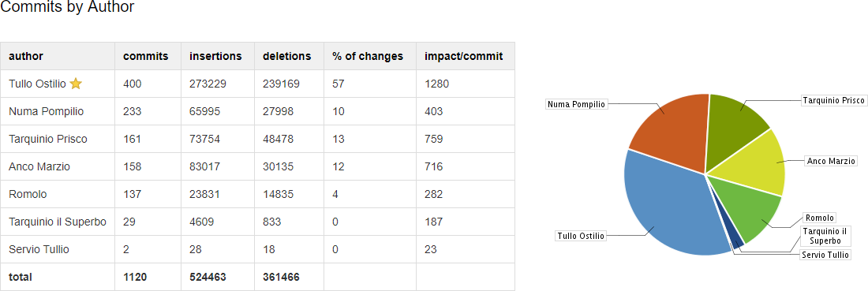Click the commits column header
The width and height of the screenshot is (868, 291).
148,57
